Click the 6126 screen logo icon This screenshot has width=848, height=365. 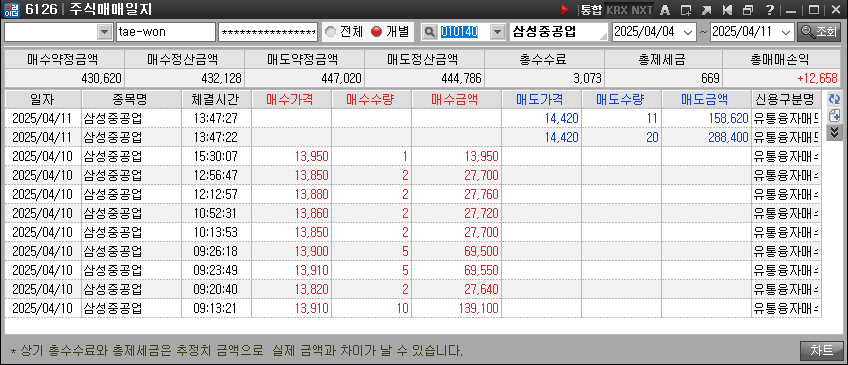[11, 9]
